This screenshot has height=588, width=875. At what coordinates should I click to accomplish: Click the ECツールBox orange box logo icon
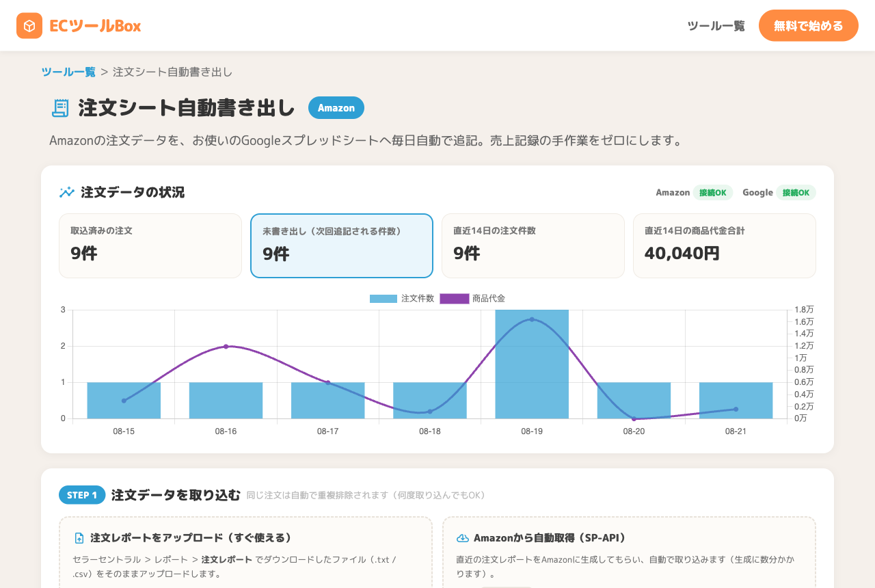[29, 26]
